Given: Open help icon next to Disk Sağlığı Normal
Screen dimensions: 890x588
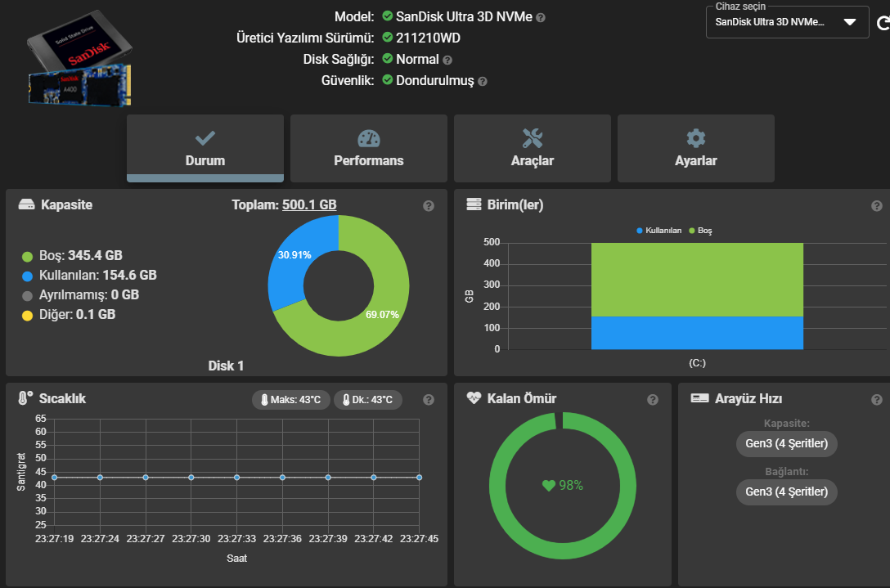Looking at the screenshot, I should click(x=447, y=61).
